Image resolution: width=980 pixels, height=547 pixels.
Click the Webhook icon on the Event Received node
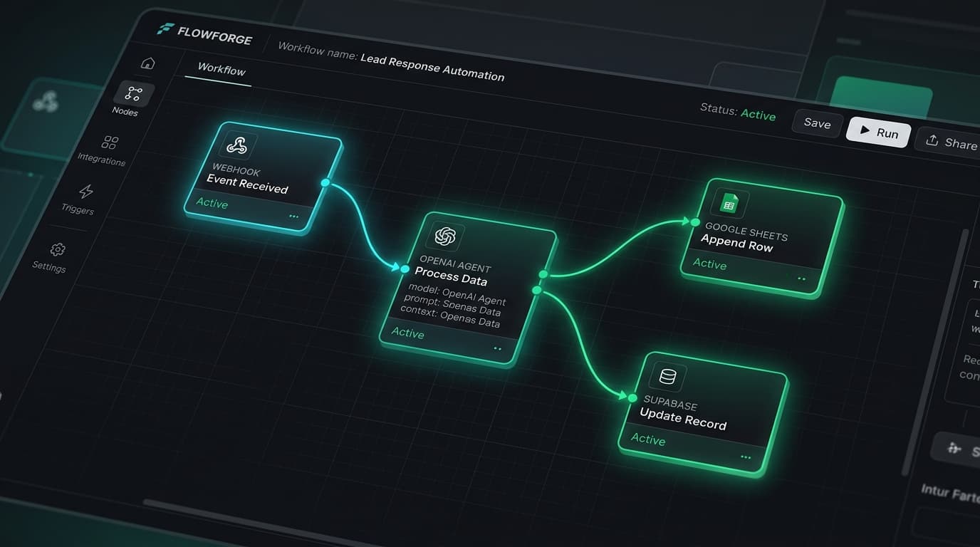pyautogui.click(x=236, y=146)
